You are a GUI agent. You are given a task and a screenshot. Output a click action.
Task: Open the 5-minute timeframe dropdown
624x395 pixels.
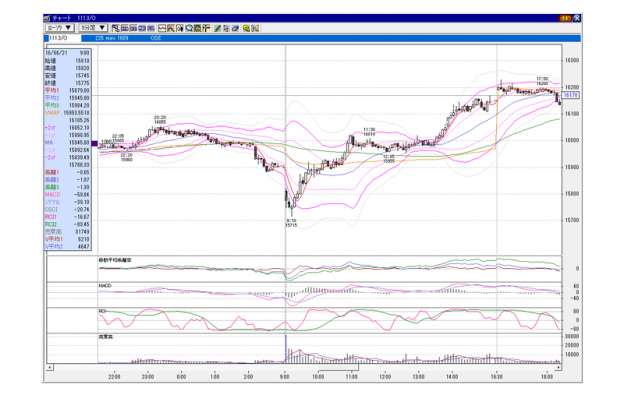(93, 28)
